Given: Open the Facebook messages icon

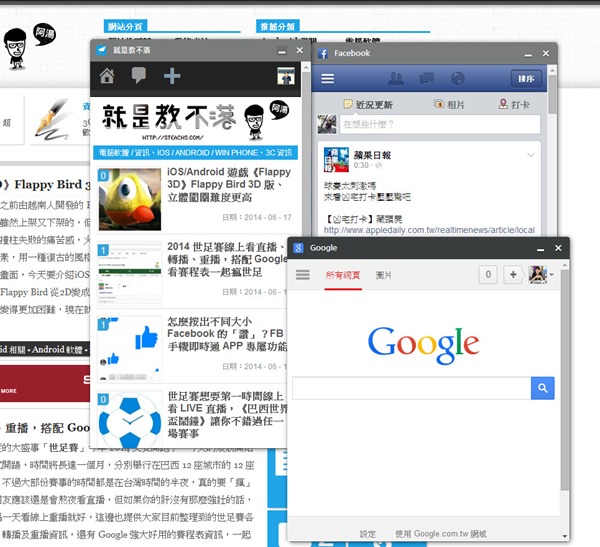Looking at the screenshot, I should [x=427, y=78].
